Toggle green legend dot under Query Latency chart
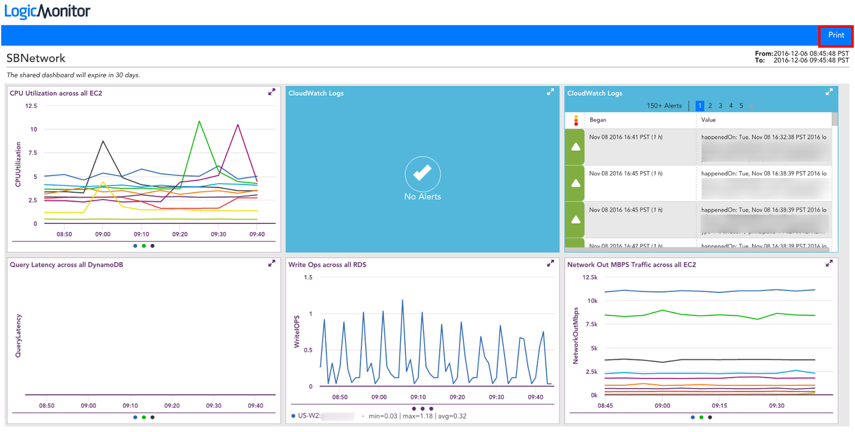 [144, 417]
